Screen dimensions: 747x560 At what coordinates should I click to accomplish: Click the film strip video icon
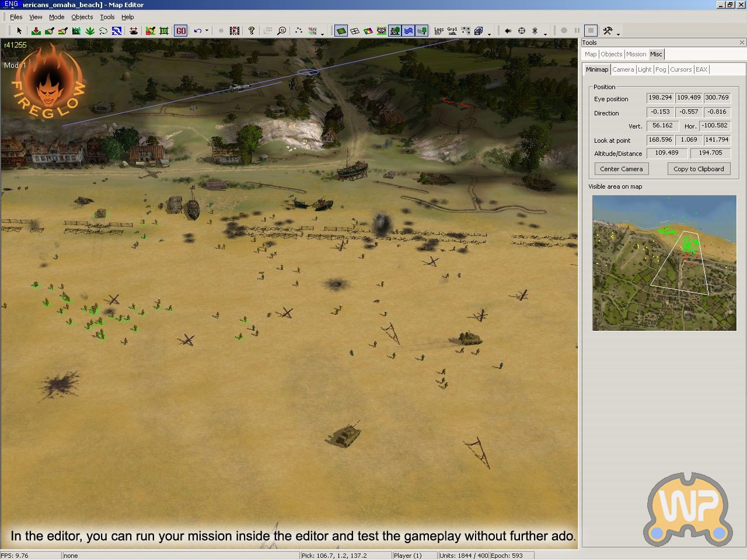(x=235, y=31)
